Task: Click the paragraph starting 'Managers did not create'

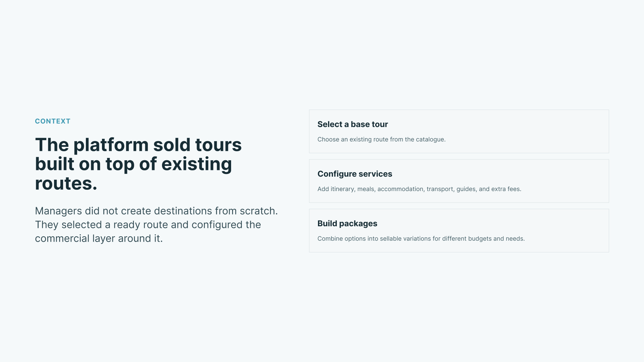Action: pyautogui.click(x=156, y=225)
